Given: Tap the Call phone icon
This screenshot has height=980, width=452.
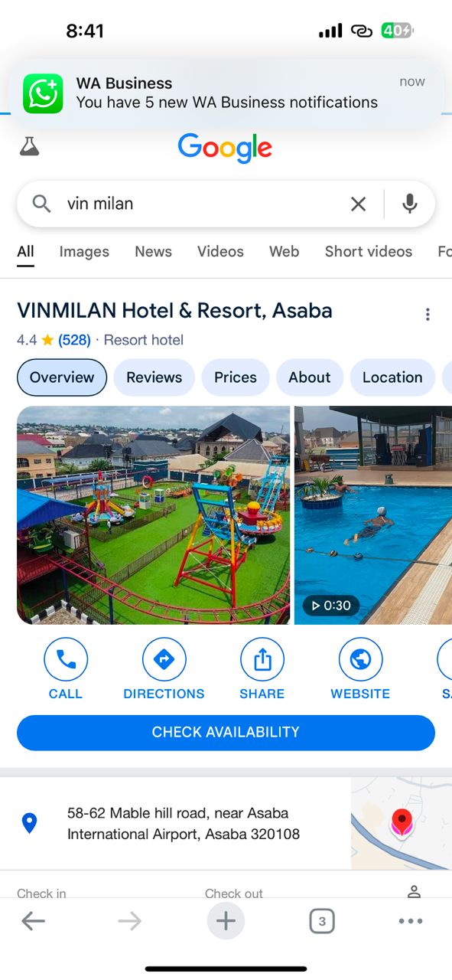Looking at the screenshot, I should point(66,659).
